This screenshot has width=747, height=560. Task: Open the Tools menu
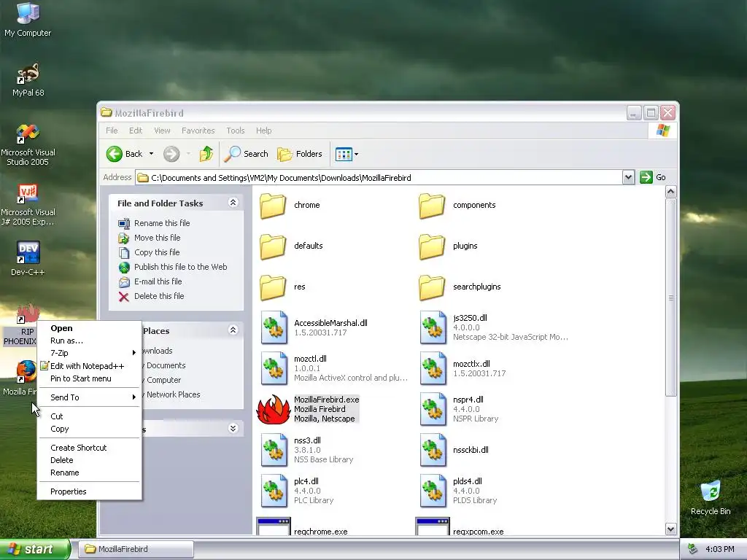(236, 131)
